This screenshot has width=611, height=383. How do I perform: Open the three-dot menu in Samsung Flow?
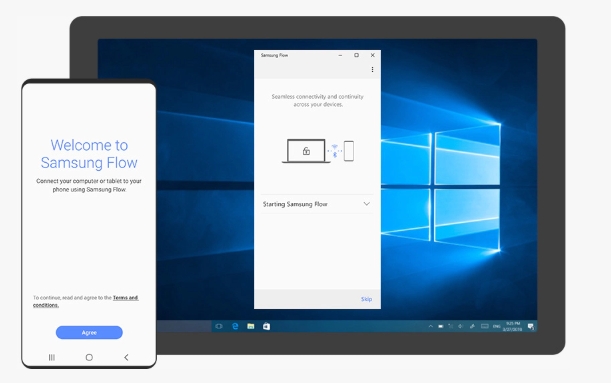372,69
